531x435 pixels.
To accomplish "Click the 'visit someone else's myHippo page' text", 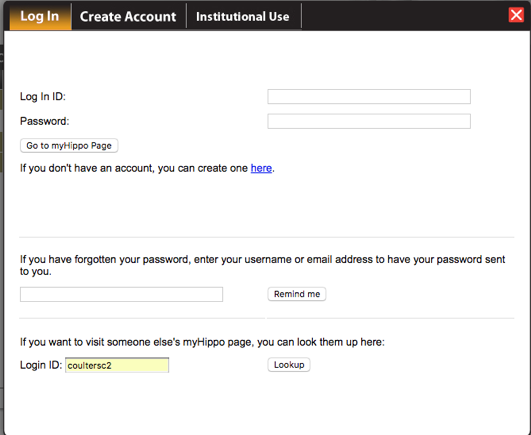I will pyautogui.click(x=202, y=342).
